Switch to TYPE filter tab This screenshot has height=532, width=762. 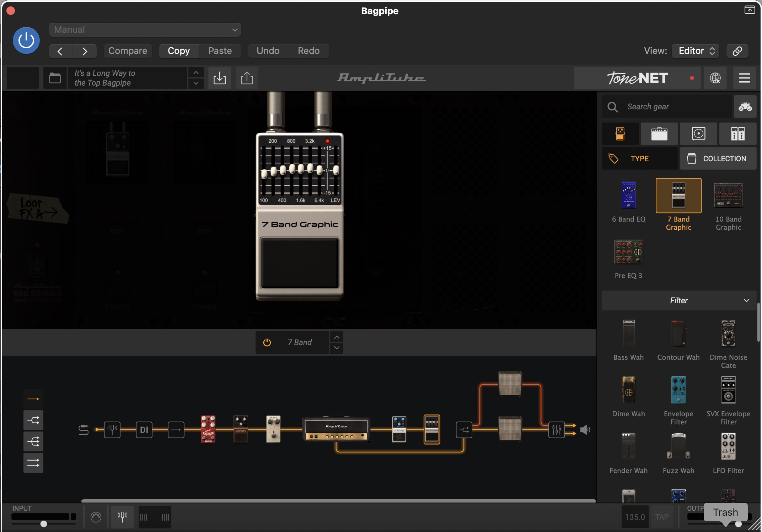[x=640, y=158]
